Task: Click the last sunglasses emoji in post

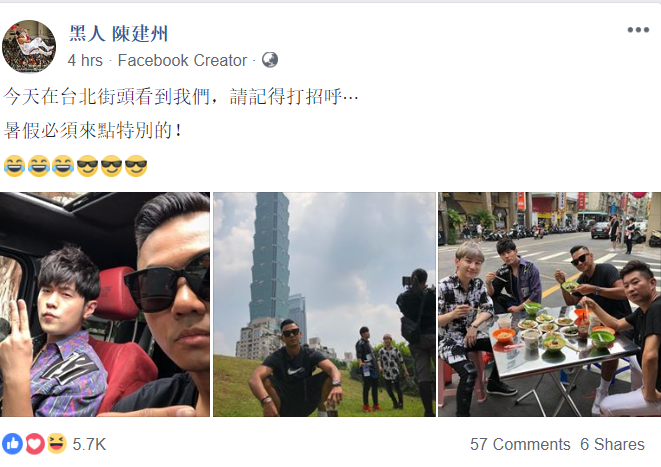Action: (x=136, y=166)
